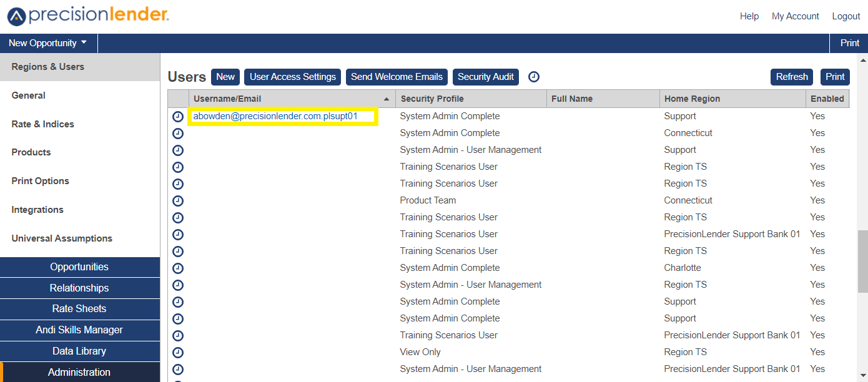
Task: Click "Region TS" in the View Only row
Action: click(x=686, y=352)
